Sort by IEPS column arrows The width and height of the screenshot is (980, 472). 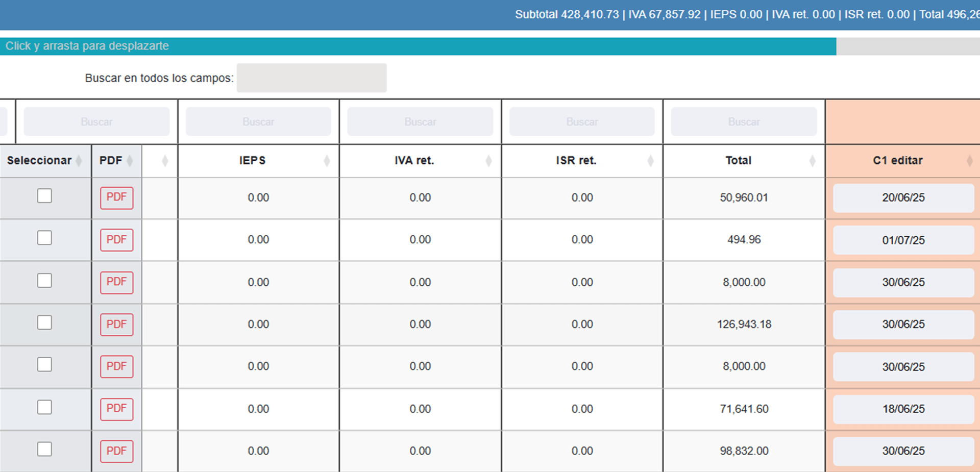click(327, 161)
